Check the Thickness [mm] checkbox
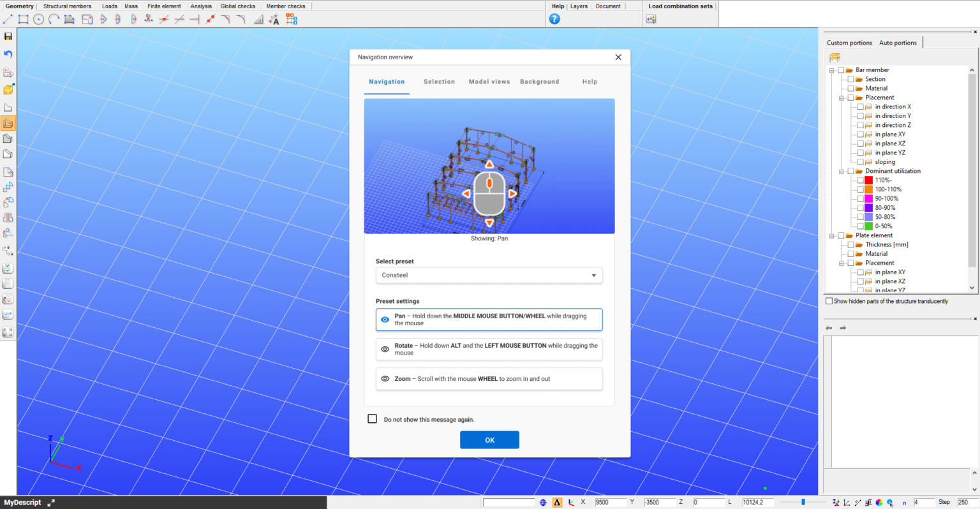980x509 pixels. 850,244
